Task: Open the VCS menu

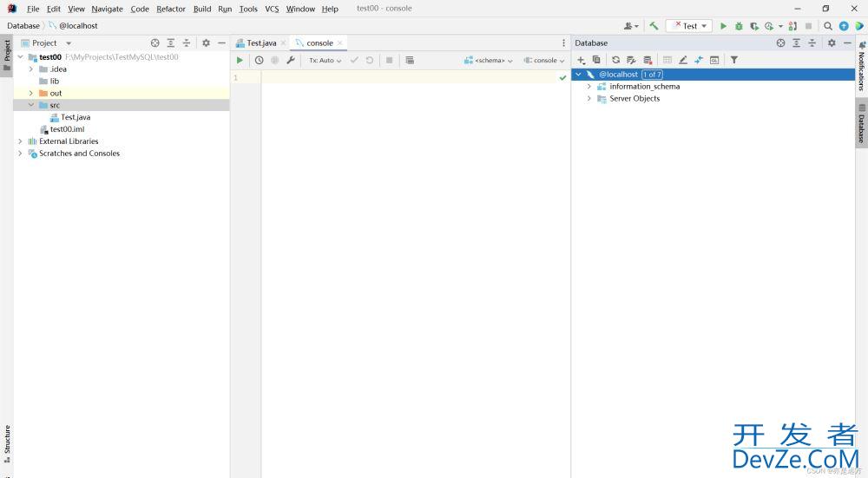Action: 272,9
